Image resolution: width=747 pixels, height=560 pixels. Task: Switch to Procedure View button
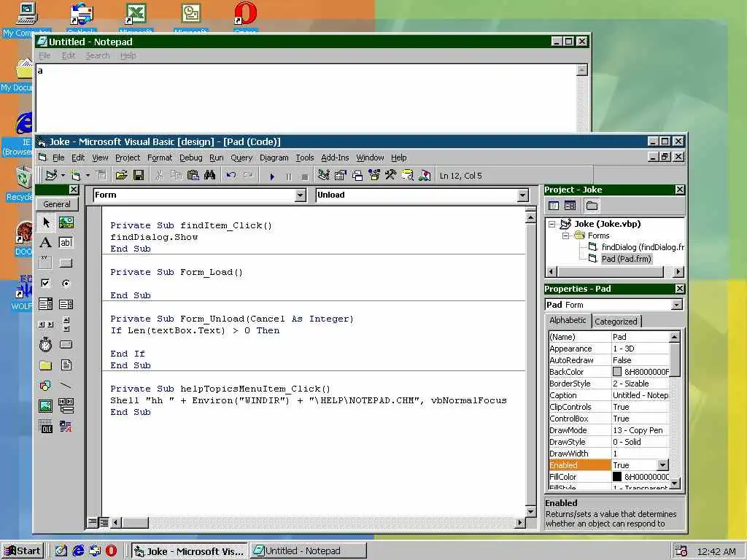point(93,522)
